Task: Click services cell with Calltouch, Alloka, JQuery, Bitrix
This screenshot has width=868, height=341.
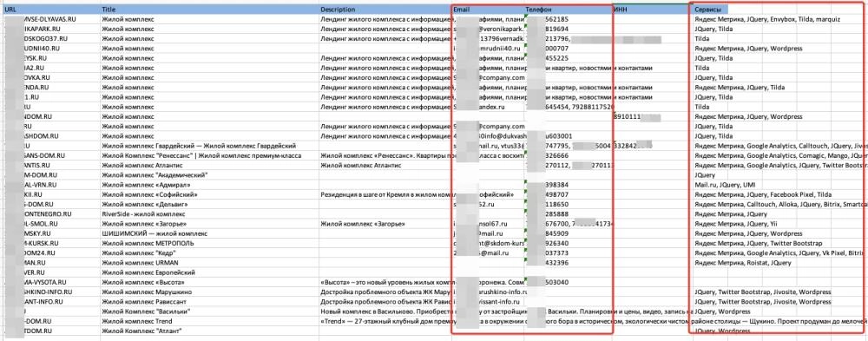Action: pyautogui.click(x=780, y=204)
